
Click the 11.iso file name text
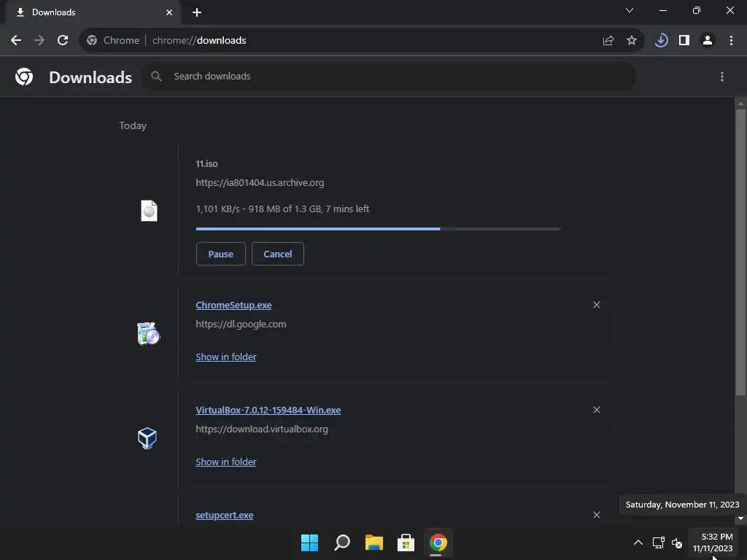pyautogui.click(x=206, y=164)
